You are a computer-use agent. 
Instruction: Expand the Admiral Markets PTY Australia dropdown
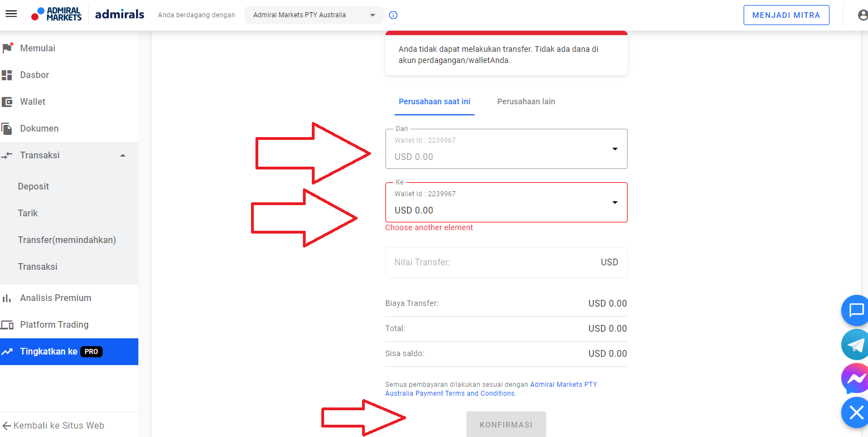(x=314, y=15)
